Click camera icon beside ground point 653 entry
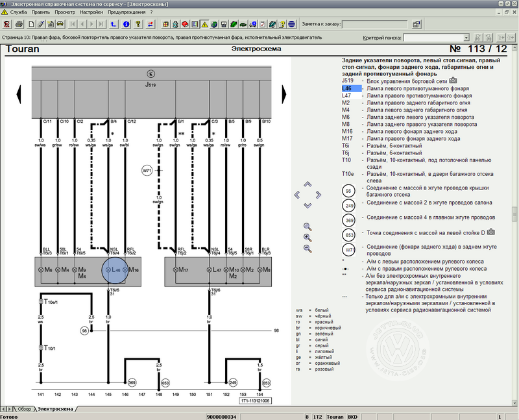 pyautogui.click(x=491, y=232)
